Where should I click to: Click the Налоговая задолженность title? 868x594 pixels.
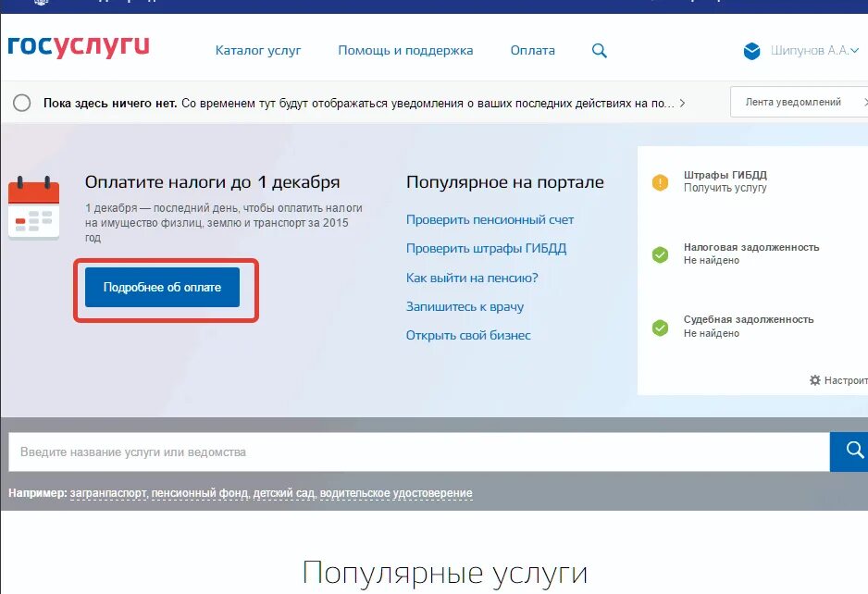point(751,247)
